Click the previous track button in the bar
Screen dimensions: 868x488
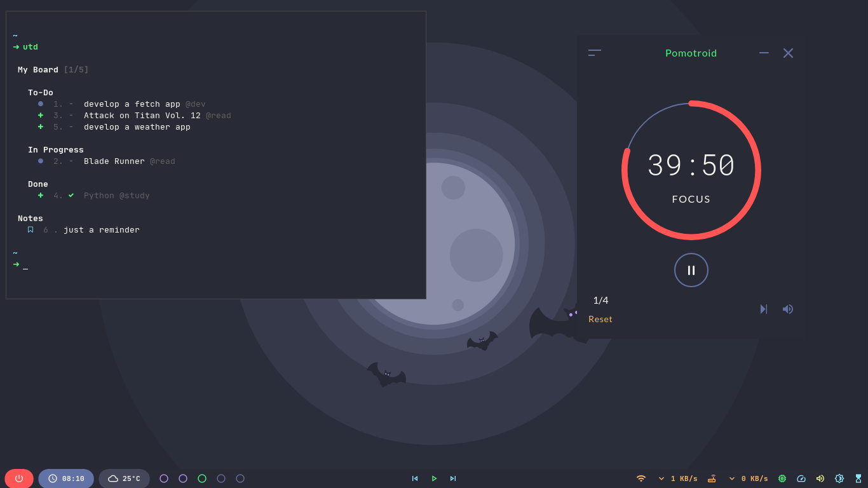coord(415,478)
